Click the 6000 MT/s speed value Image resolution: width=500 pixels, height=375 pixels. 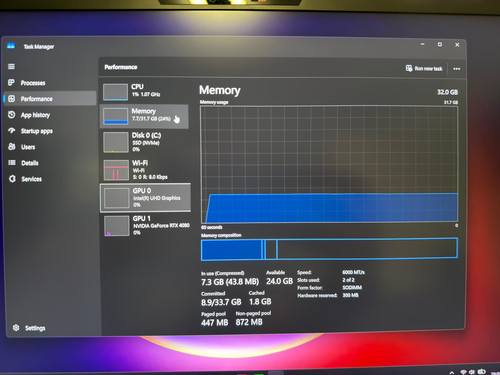click(x=353, y=272)
